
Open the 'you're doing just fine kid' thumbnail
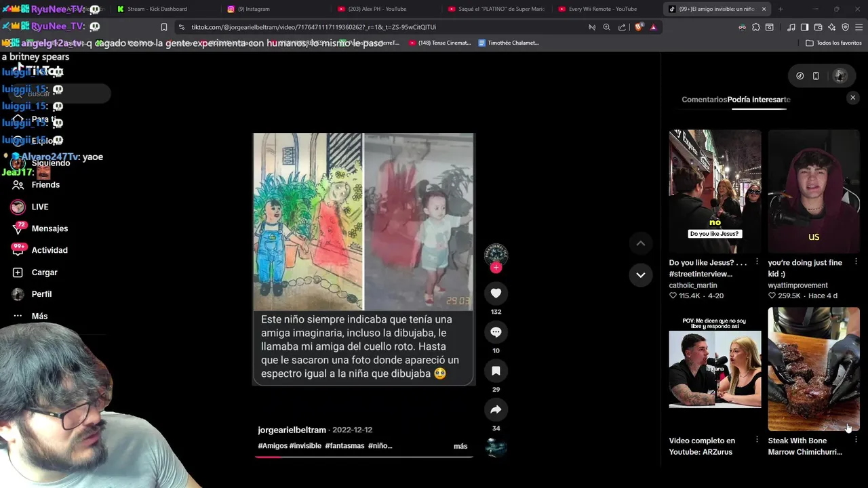coord(814,191)
